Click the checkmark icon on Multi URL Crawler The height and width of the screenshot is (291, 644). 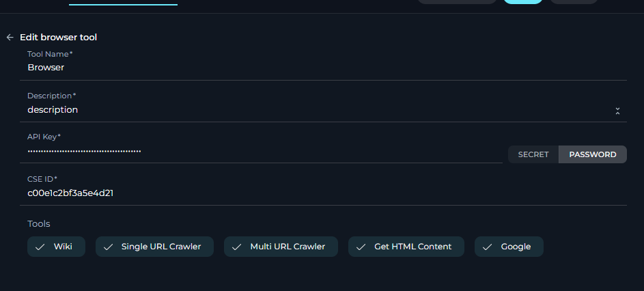(237, 247)
